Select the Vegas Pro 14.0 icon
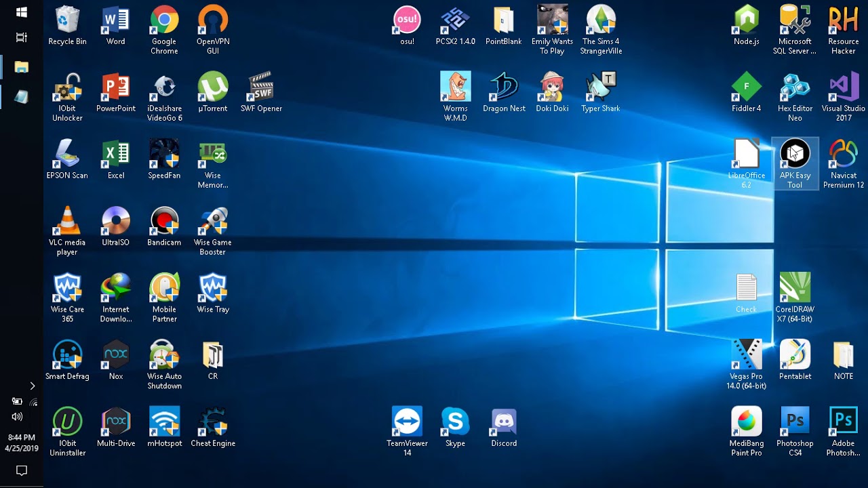The image size is (868, 488). (x=747, y=366)
